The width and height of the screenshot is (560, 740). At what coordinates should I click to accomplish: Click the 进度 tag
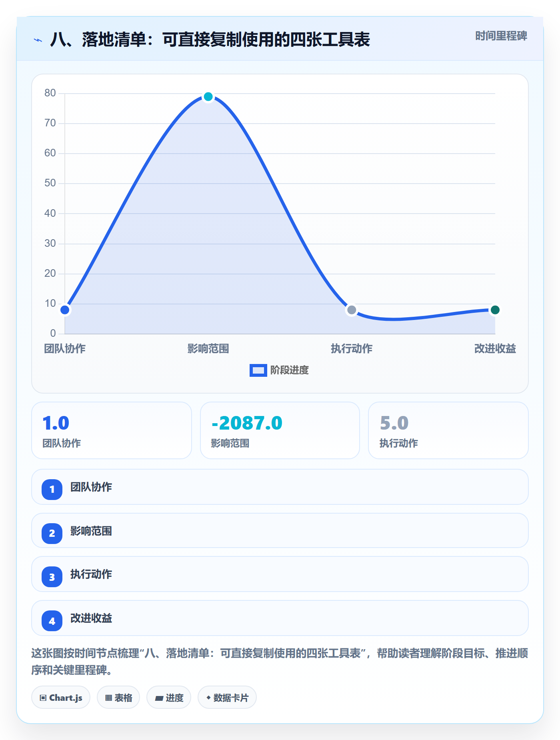click(x=169, y=698)
